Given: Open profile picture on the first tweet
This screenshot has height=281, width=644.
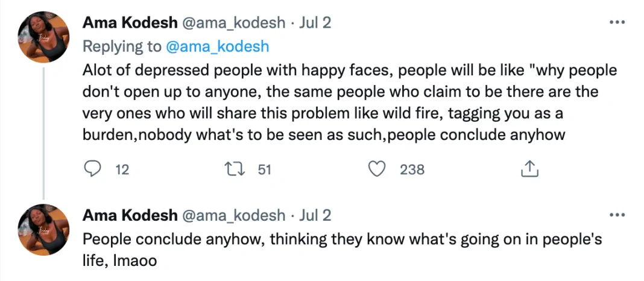Looking at the screenshot, I should click(x=43, y=37).
